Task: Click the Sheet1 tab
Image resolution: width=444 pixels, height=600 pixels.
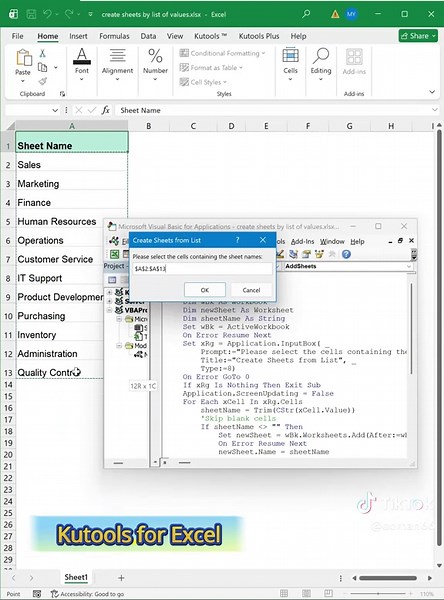Action: [76, 577]
